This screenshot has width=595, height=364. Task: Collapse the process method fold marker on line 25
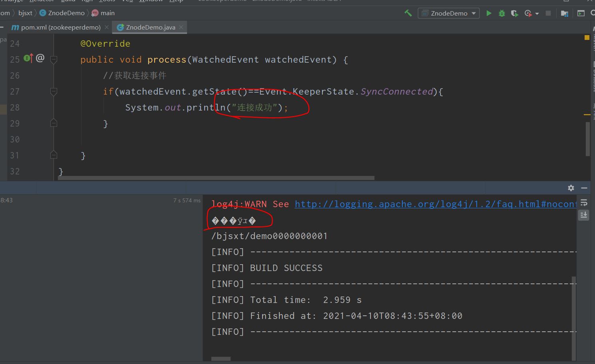[54, 59]
